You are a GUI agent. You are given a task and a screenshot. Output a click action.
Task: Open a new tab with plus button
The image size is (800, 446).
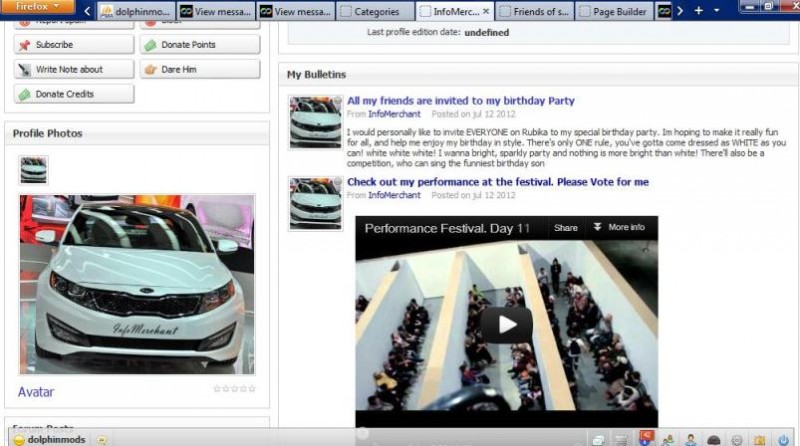pyautogui.click(x=698, y=11)
